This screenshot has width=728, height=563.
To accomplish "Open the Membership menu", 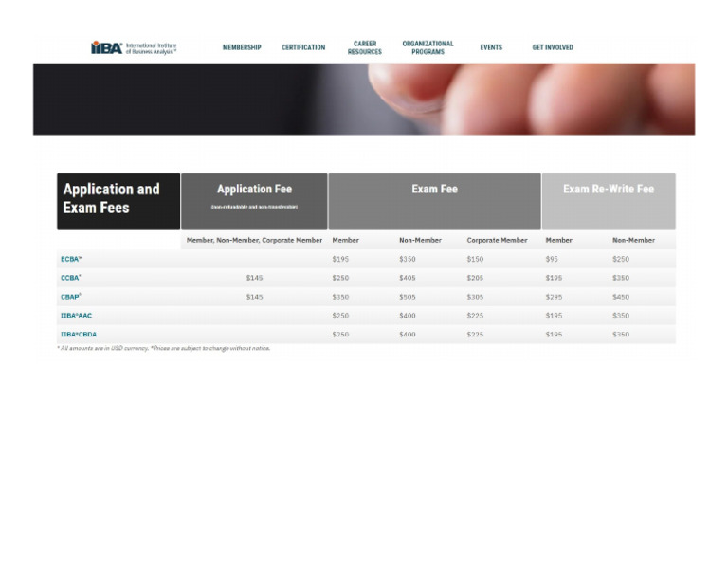I will pos(242,47).
